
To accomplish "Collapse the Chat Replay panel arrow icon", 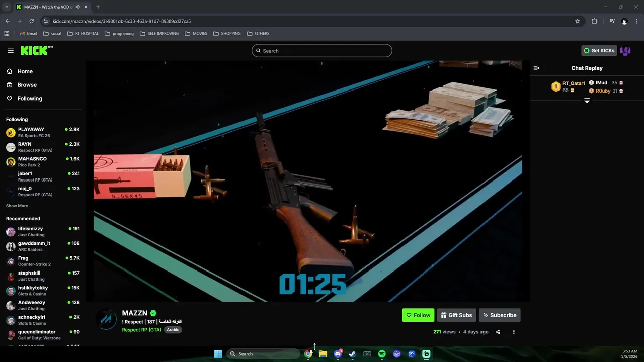I will (x=536, y=68).
